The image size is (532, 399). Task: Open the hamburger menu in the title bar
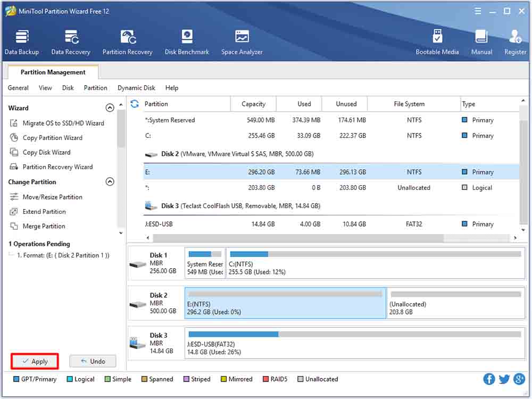(x=478, y=11)
